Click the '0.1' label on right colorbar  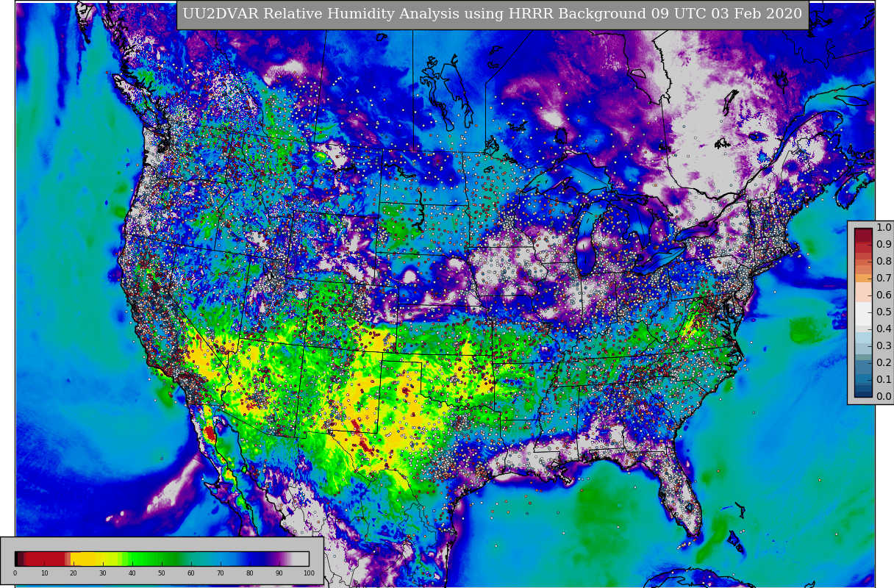pos(884,379)
